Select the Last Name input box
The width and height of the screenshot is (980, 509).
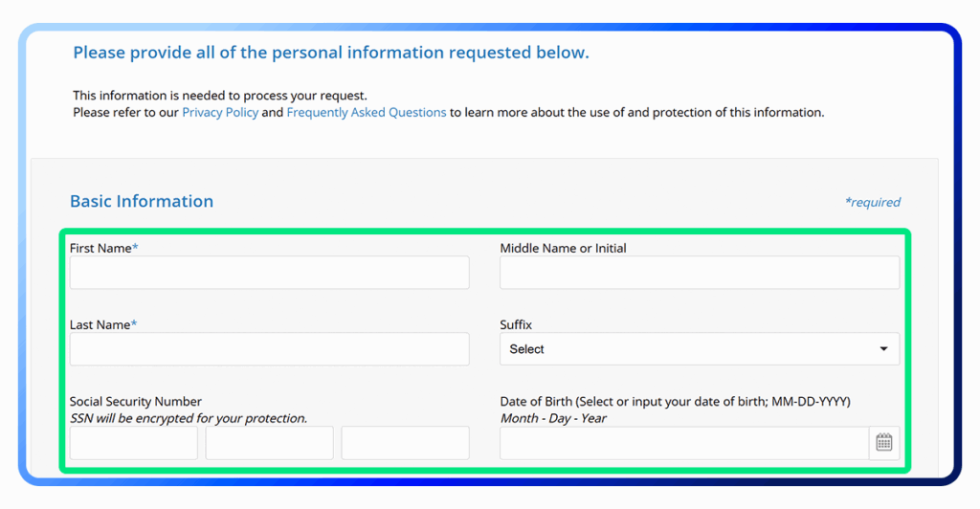point(269,349)
